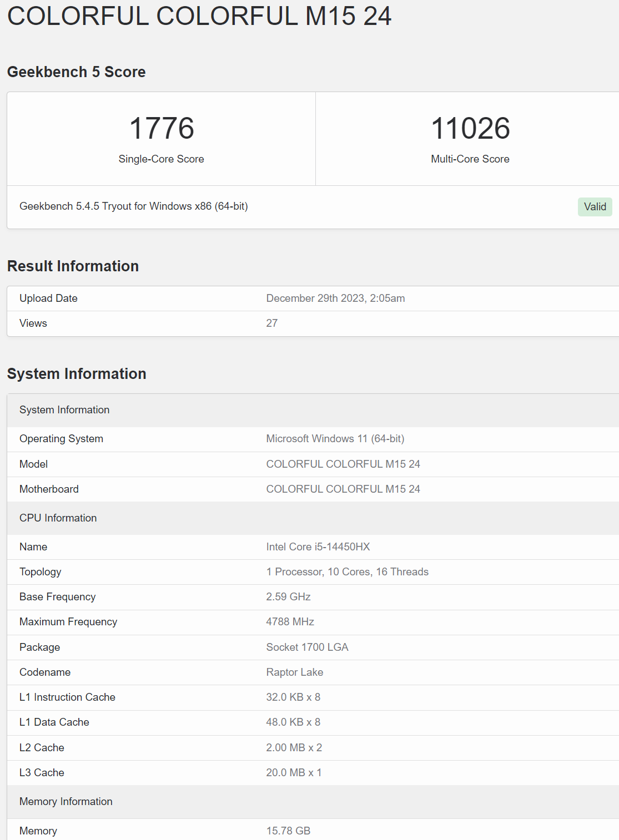This screenshot has width=619, height=840.
Task: Click the L1 Data Cache label
Action: click(54, 722)
